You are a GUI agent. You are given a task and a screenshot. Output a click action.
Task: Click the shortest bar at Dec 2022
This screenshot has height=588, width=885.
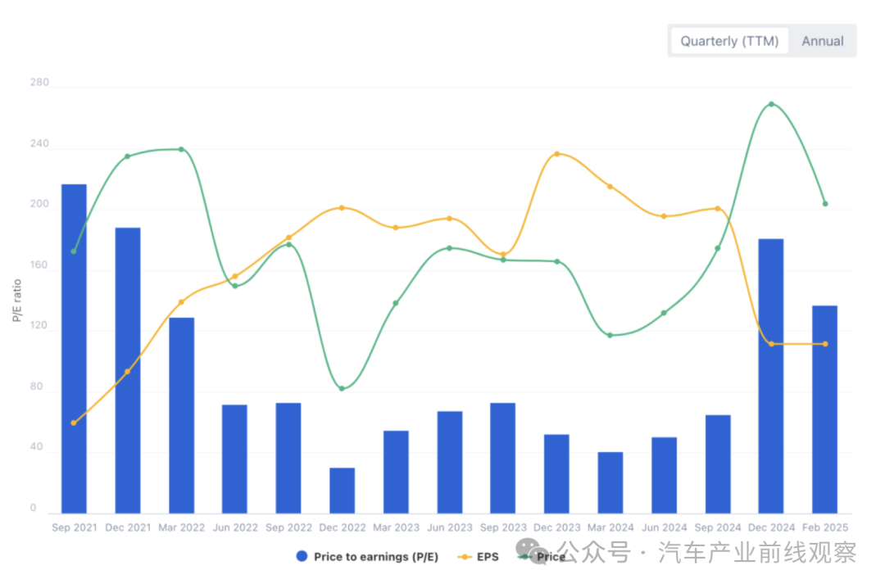pyautogui.click(x=343, y=491)
